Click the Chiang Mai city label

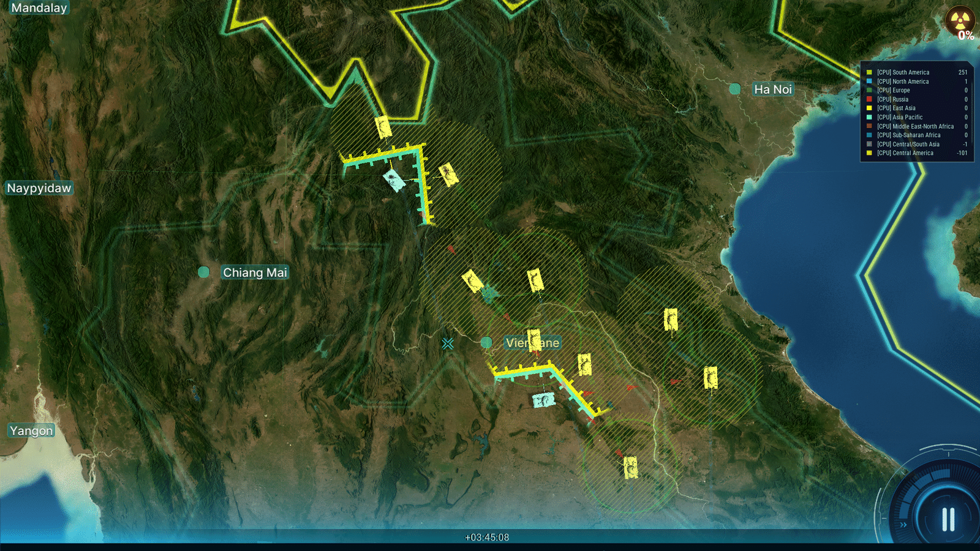pos(255,272)
